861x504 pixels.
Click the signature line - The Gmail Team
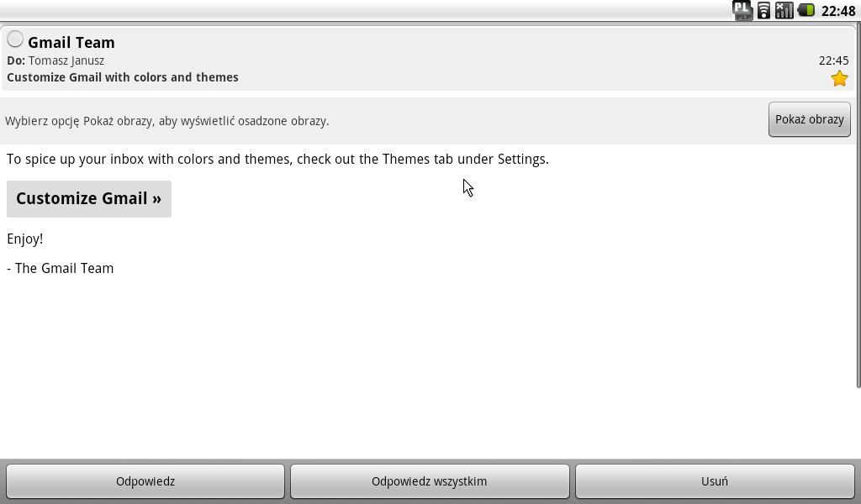click(x=61, y=268)
